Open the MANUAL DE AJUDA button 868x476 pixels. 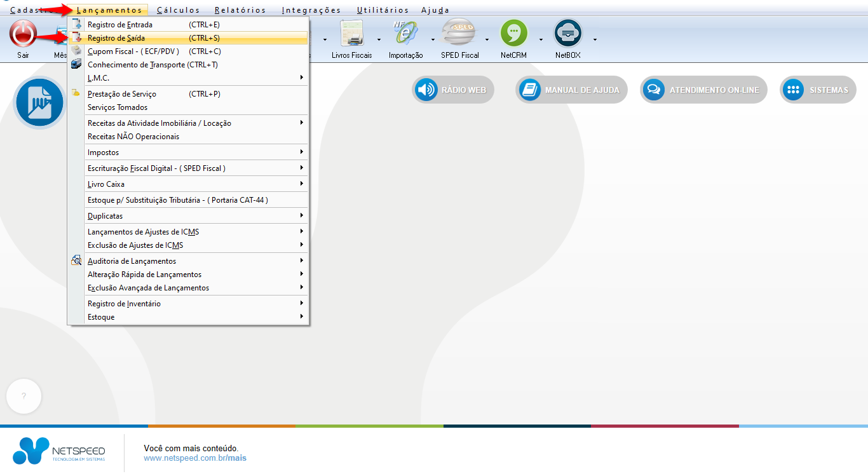[571, 90]
